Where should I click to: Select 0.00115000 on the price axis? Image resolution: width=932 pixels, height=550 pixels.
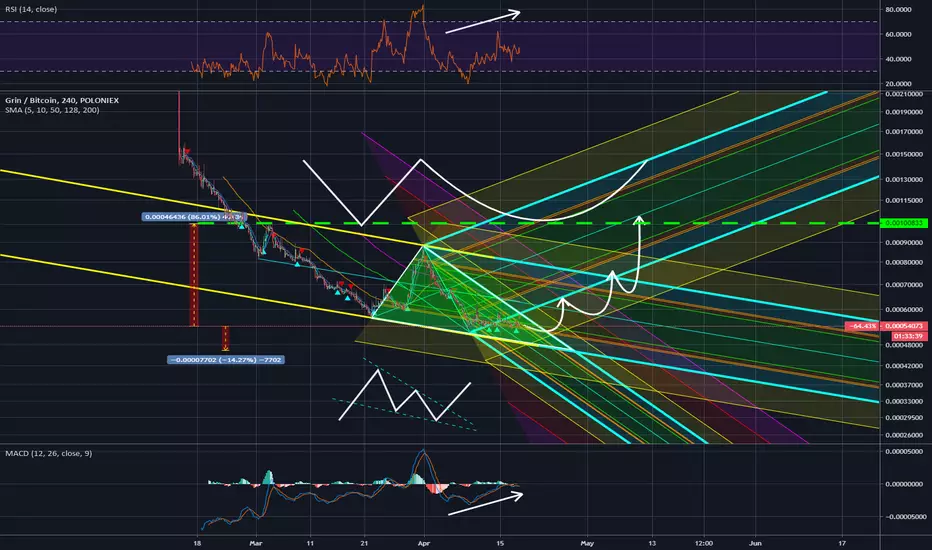pyautogui.click(x=904, y=201)
